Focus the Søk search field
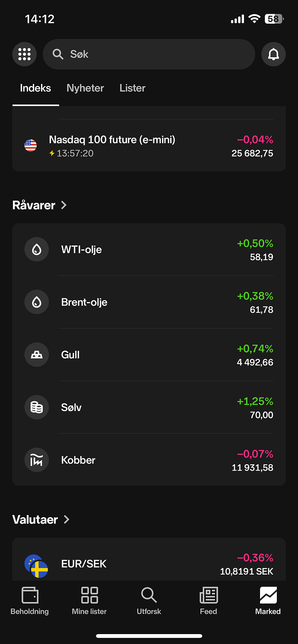The height and width of the screenshot is (644, 298). coord(149,54)
